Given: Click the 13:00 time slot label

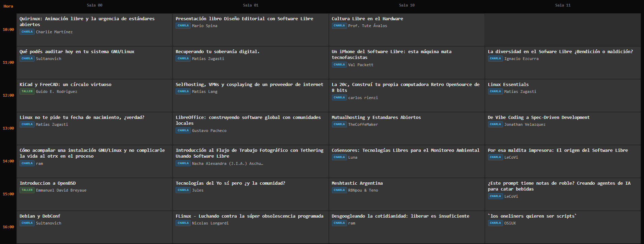Looking at the screenshot, I should pyautogui.click(x=8, y=128).
